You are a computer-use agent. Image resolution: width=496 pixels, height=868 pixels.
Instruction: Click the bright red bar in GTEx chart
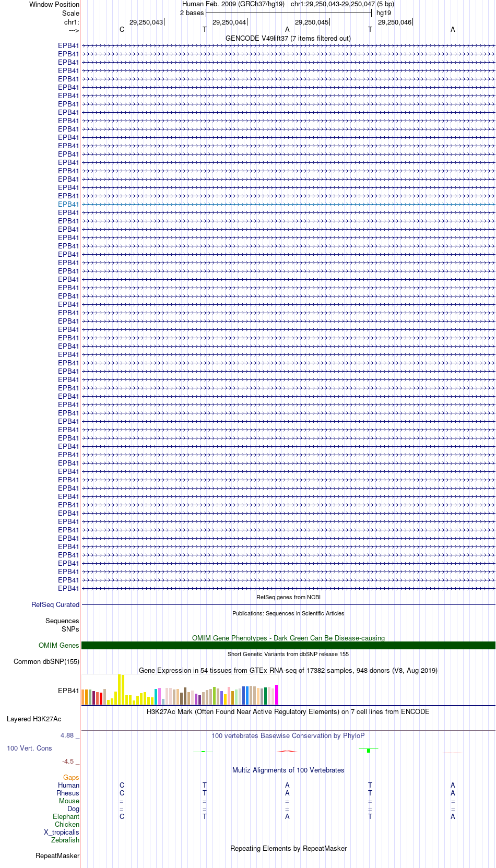(101, 699)
